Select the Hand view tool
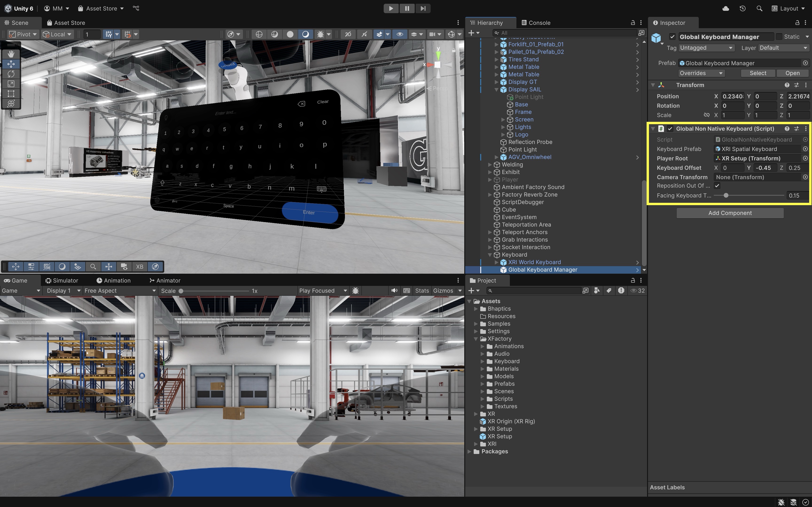The height and width of the screenshot is (507, 812). tap(11, 54)
